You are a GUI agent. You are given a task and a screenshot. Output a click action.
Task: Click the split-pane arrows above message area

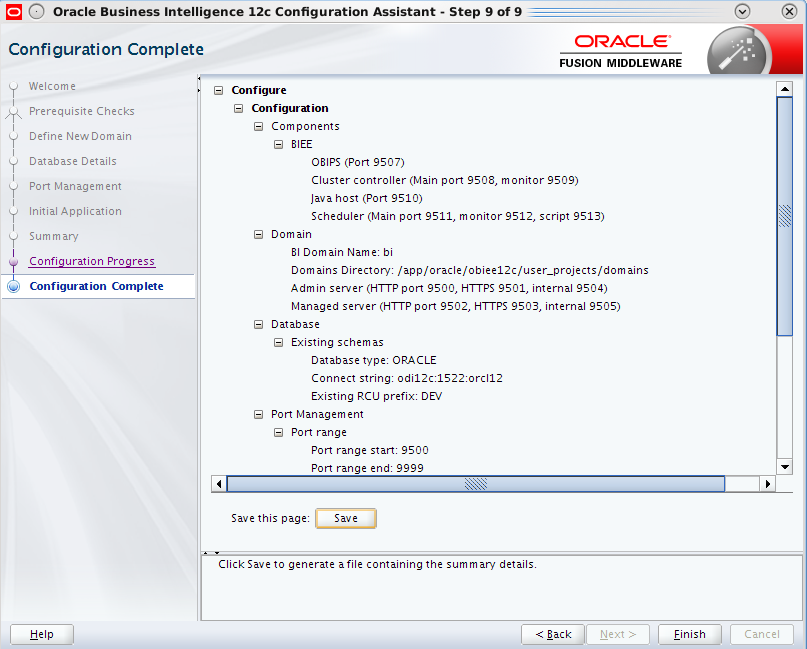(211, 553)
